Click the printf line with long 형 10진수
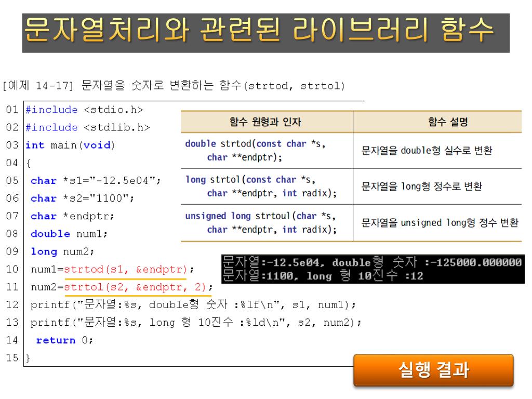 pyautogui.click(x=196, y=322)
